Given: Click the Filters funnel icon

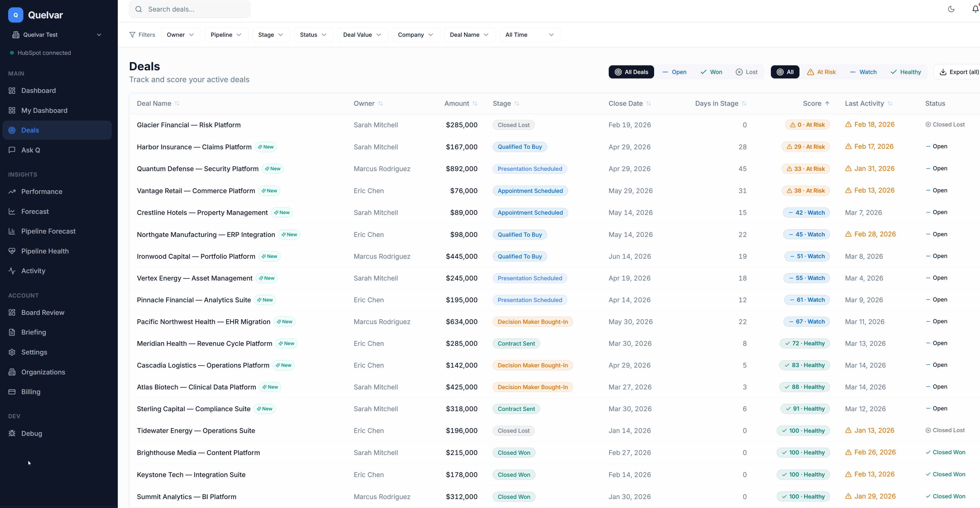Looking at the screenshot, I should click(133, 35).
